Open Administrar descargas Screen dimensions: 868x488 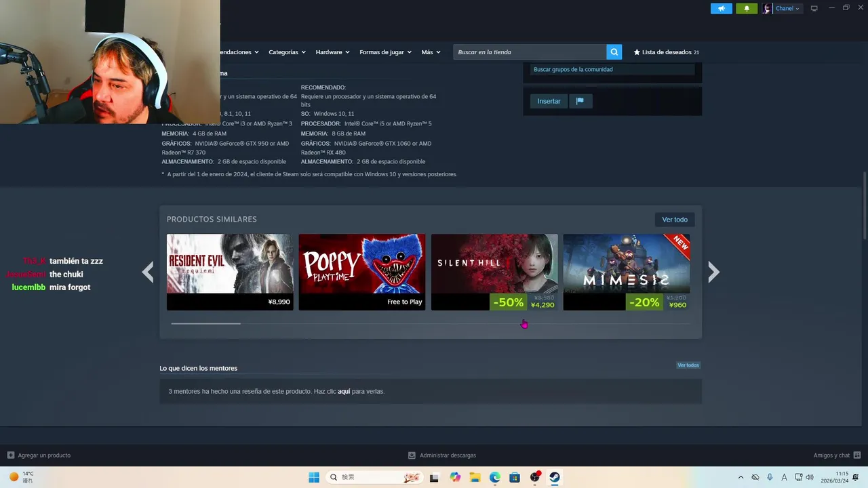coord(442,455)
